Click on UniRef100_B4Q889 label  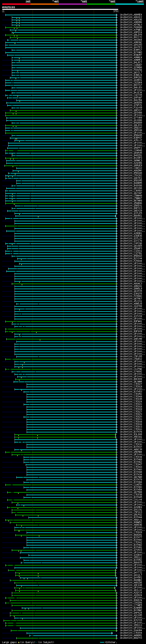pyautogui.click(x=131, y=123)
